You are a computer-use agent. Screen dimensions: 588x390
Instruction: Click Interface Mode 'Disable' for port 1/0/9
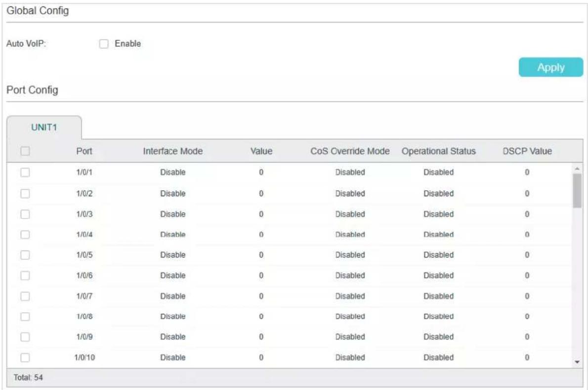click(x=173, y=337)
